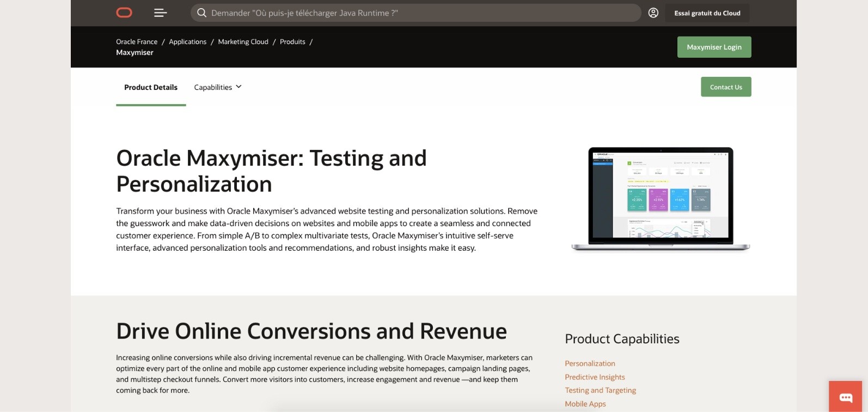Open Marketing Cloud breadcrumb link
Viewport: 868px width, 412px height.
click(x=243, y=41)
